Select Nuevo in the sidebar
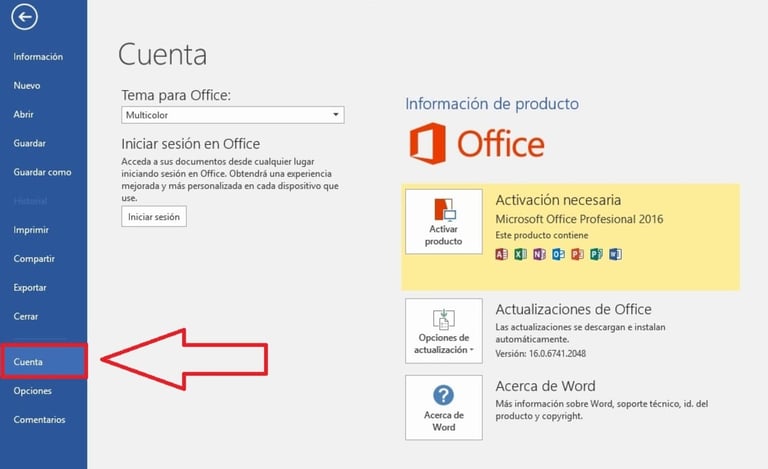This screenshot has height=469, width=768. 27,86
